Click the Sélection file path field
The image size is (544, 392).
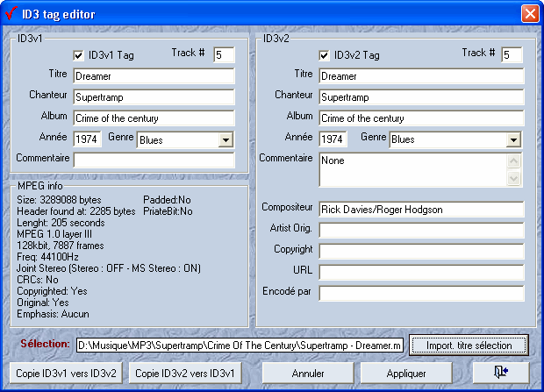pyautogui.click(x=240, y=346)
